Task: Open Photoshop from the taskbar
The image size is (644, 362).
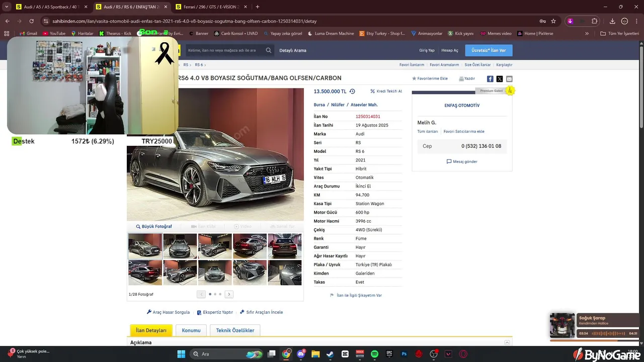Action: click(x=404, y=354)
